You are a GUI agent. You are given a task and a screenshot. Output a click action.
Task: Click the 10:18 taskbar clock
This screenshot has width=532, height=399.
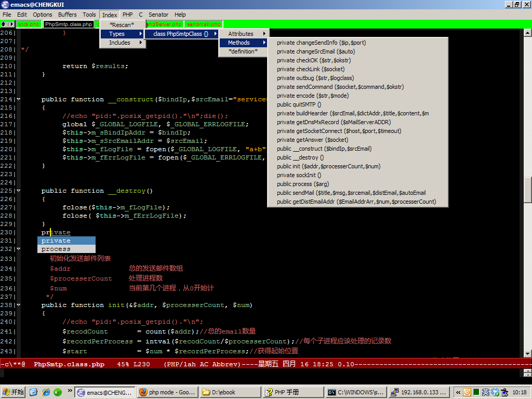pos(520,393)
